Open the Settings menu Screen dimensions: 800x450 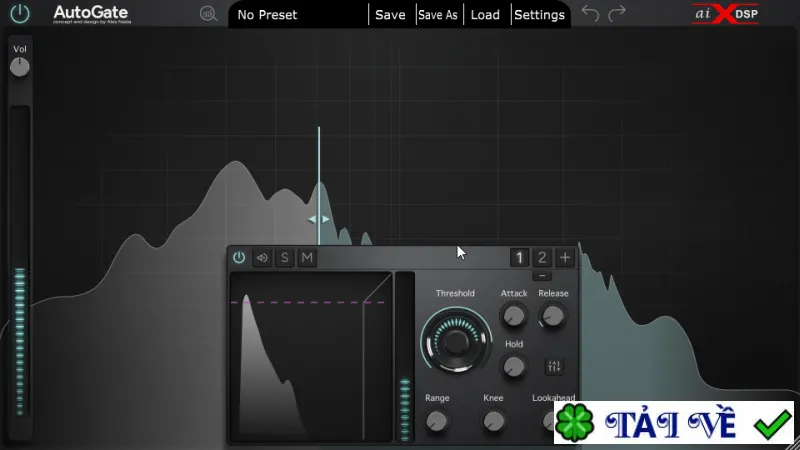coord(539,15)
